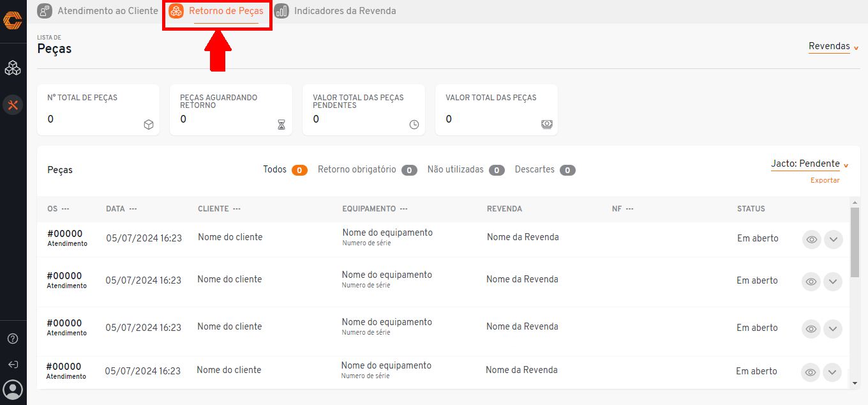Viewport: 868px width, 405px height.
Task: Switch to Atendimento ao Cliente tab
Action: (98, 11)
